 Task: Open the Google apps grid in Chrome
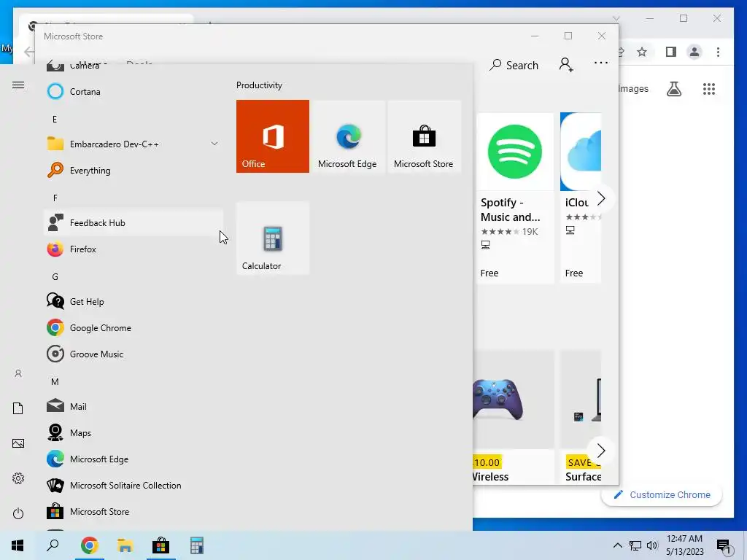pos(709,88)
